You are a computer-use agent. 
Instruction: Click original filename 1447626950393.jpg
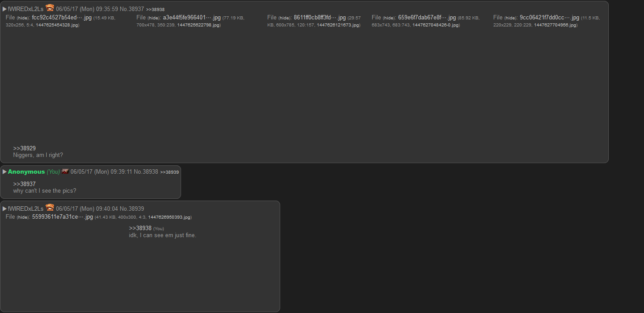169,217
